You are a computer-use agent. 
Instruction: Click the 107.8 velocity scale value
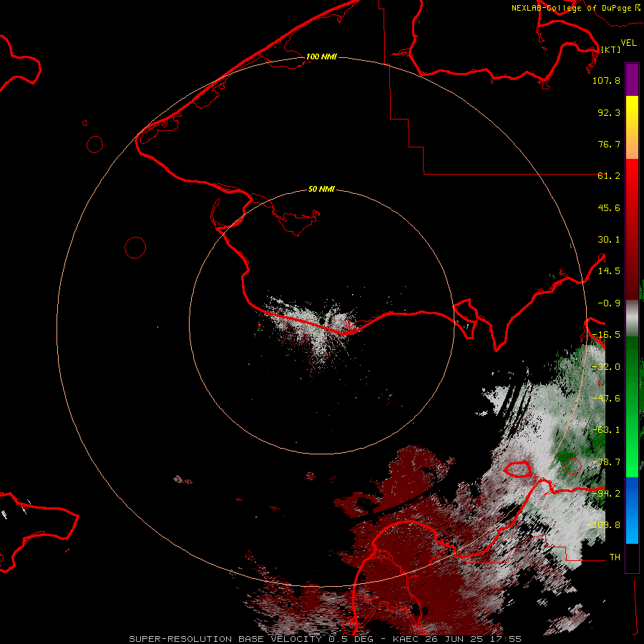606,80
